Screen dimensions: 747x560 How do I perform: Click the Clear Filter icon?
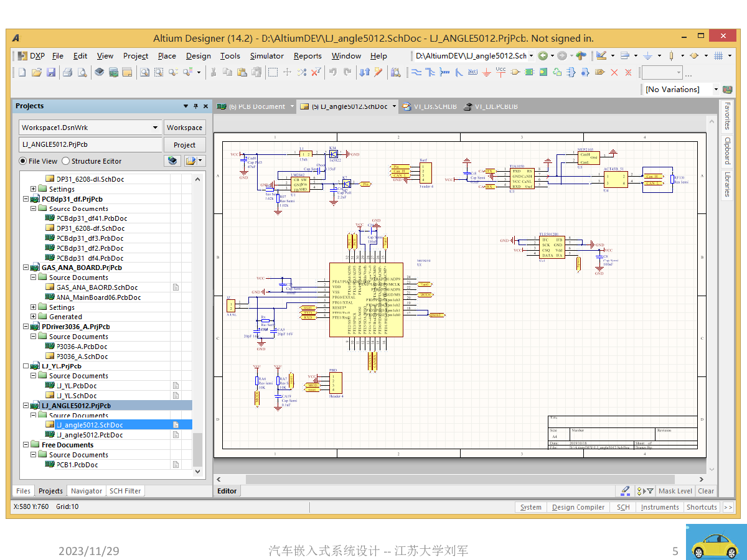point(316,72)
